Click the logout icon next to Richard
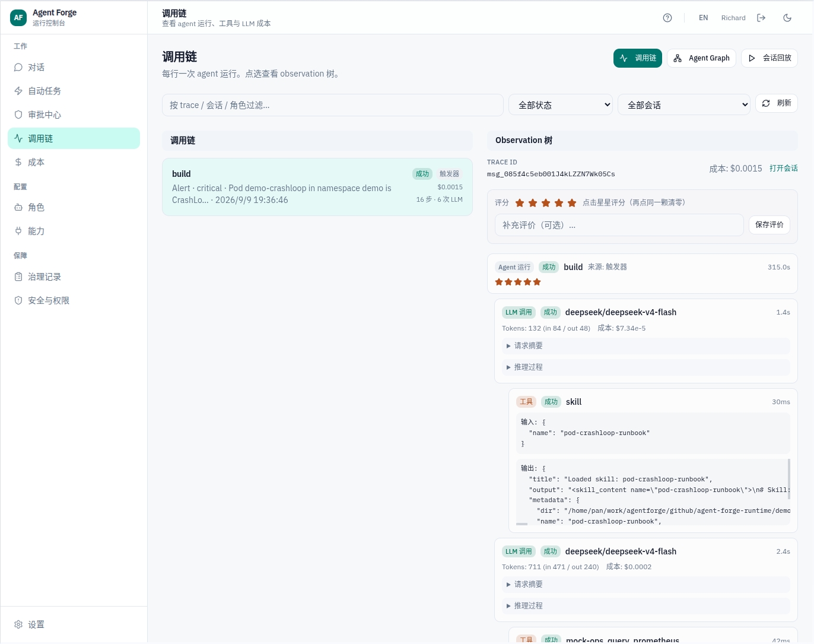This screenshot has height=644, width=814. pyautogui.click(x=761, y=18)
